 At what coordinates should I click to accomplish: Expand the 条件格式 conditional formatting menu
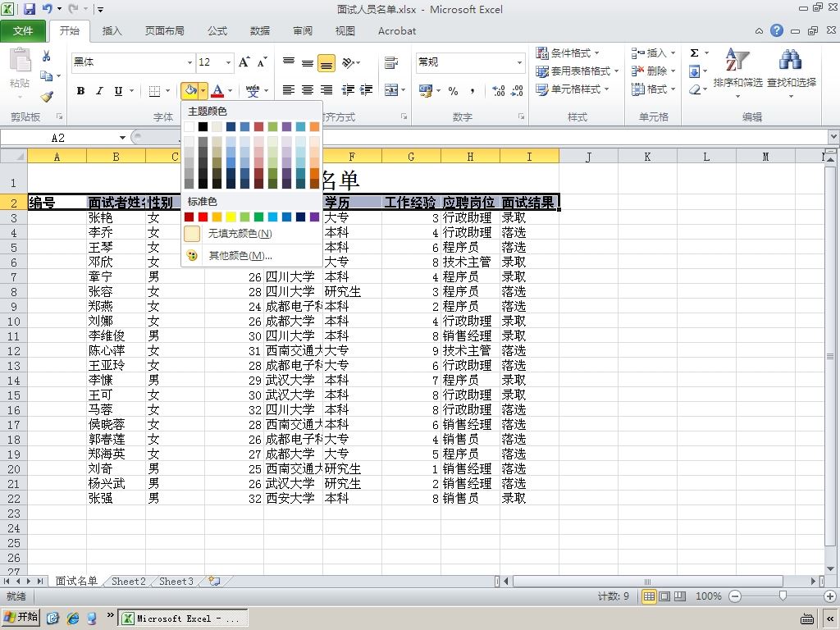(x=568, y=52)
